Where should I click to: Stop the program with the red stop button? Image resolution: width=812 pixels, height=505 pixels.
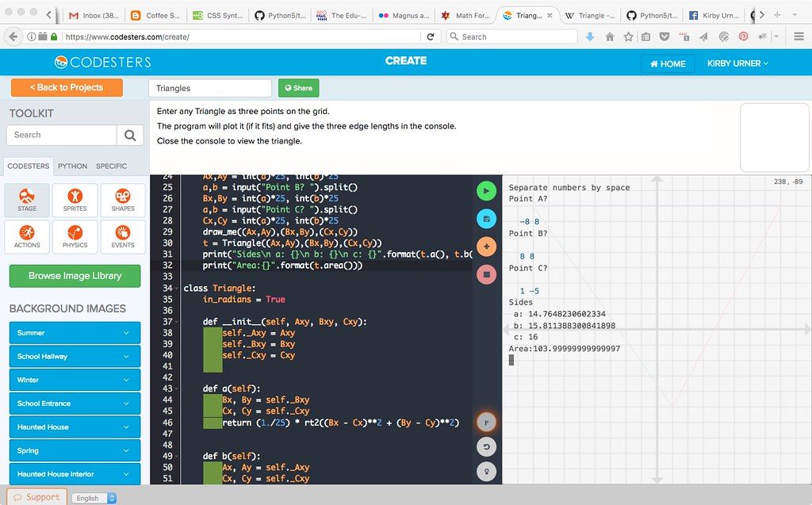point(486,274)
